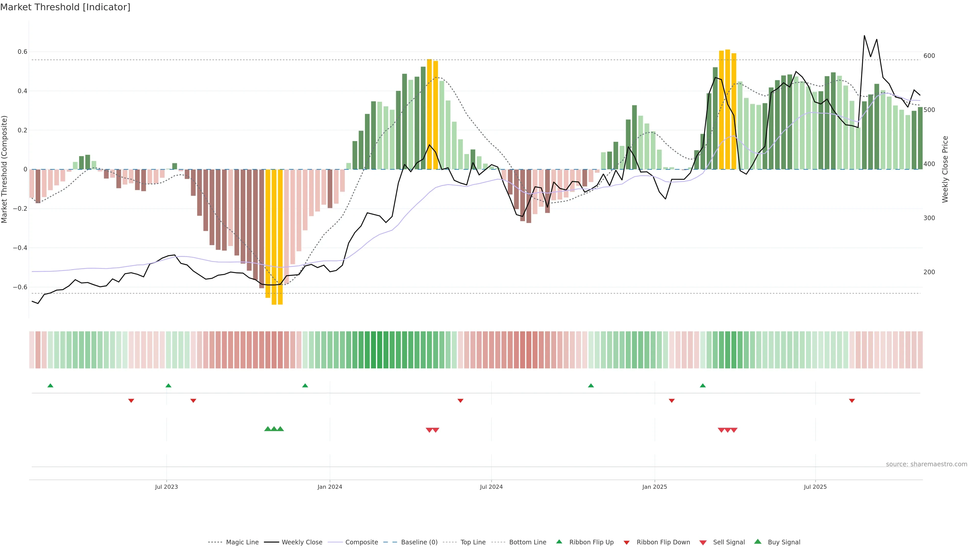Click the Market Threshold [Indicator] title
The image size is (980, 551).
pos(65,7)
